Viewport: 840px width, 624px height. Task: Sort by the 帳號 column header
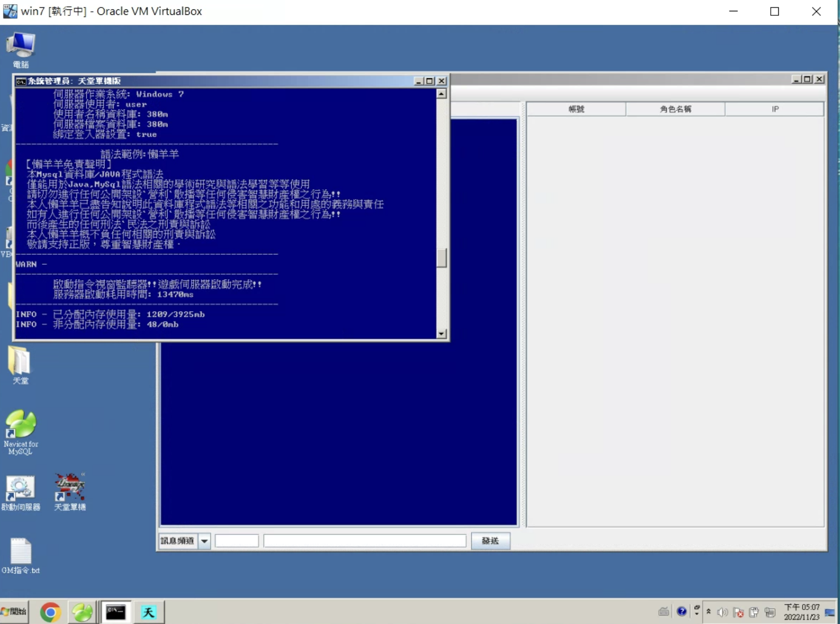576,109
